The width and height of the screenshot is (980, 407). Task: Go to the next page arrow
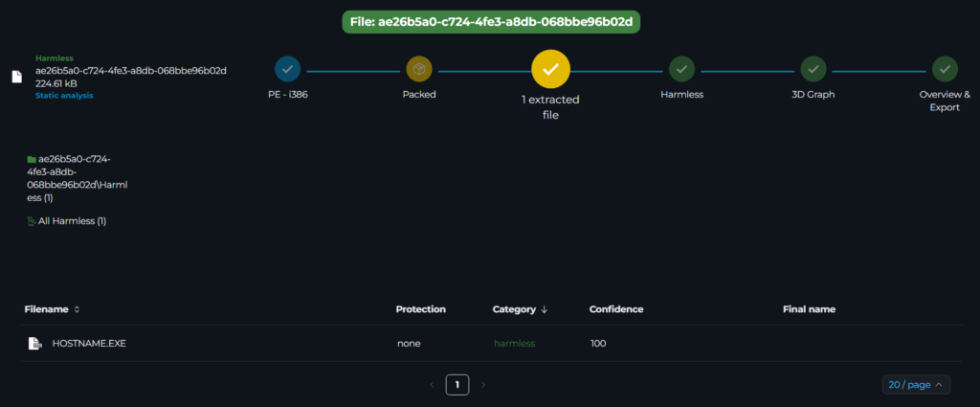click(x=483, y=385)
